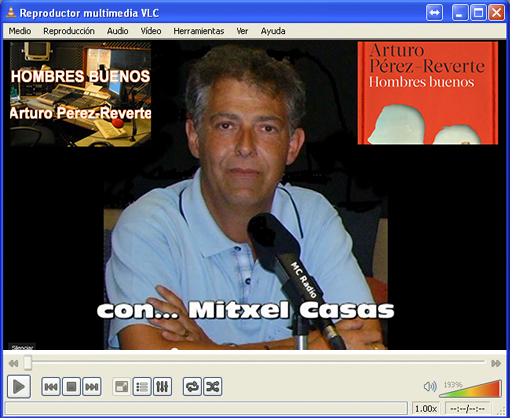This screenshot has width=510, height=418.
Task: Stop playback with the square button
Action: (x=71, y=387)
